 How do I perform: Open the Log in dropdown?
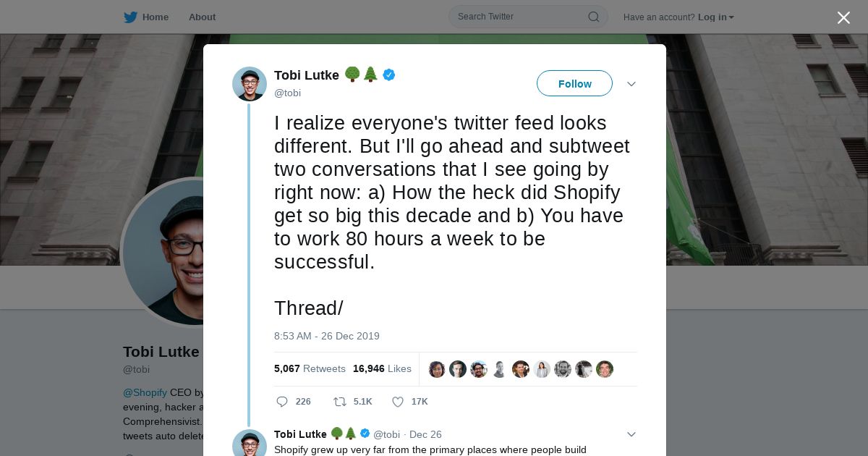(715, 17)
